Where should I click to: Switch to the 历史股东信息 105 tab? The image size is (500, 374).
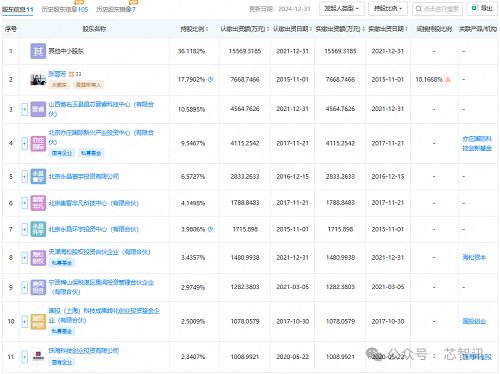point(65,9)
